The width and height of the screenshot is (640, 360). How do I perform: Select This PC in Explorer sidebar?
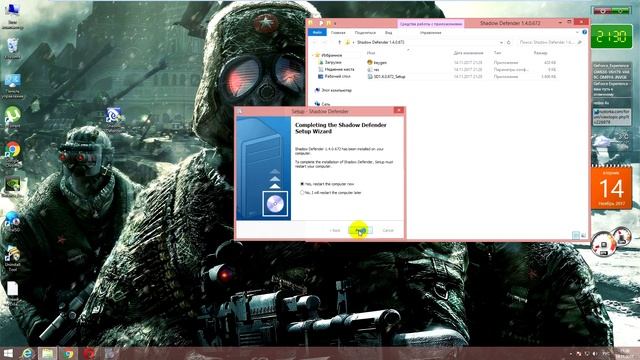pyautogui.click(x=336, y=90)
